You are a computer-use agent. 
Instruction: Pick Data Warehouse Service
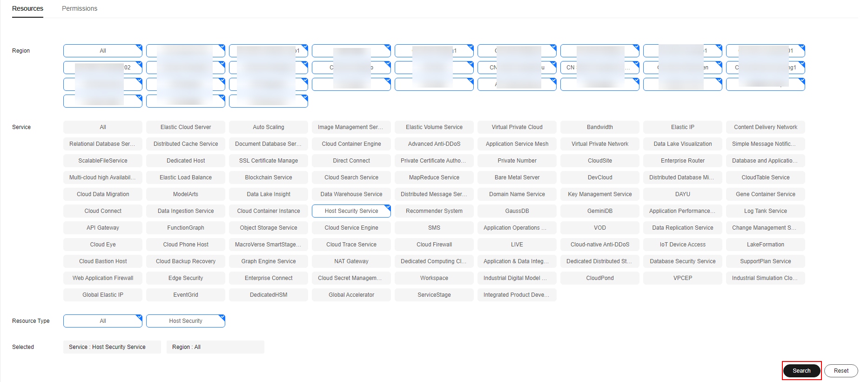tap(351, 194)
